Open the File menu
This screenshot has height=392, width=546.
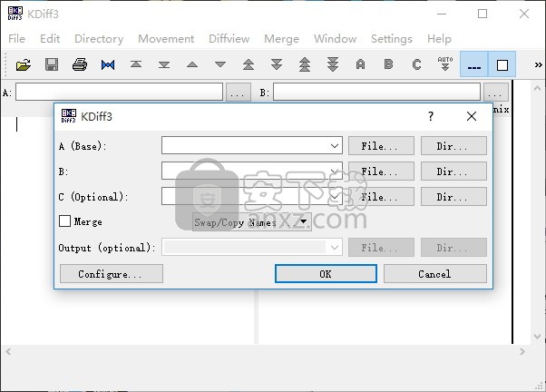point(16,39)
